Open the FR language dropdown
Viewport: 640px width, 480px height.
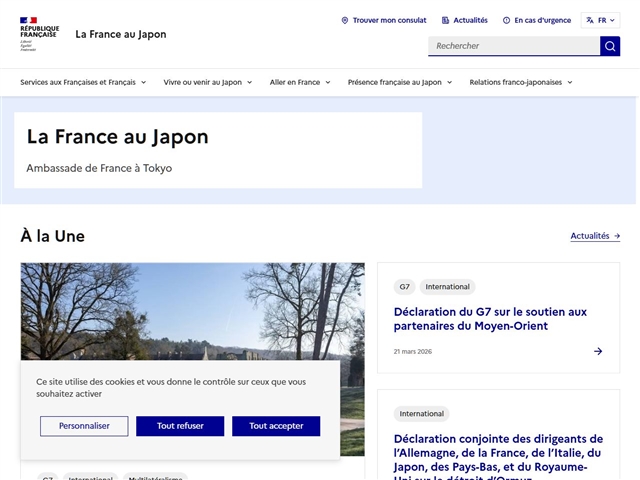(x=600, y=20)
